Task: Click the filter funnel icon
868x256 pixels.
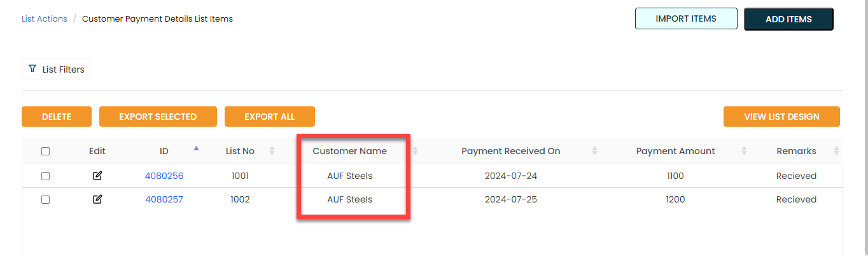Action: (x=32, y=69)
